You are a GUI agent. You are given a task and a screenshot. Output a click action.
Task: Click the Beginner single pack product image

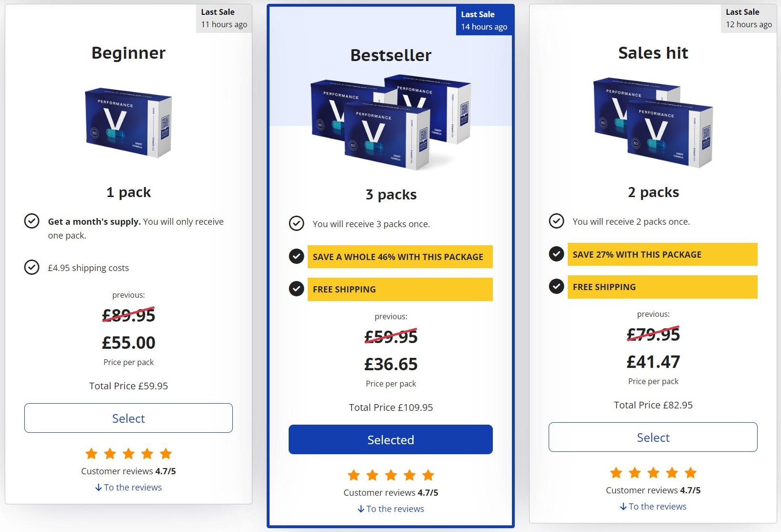[x=128, y=123]
